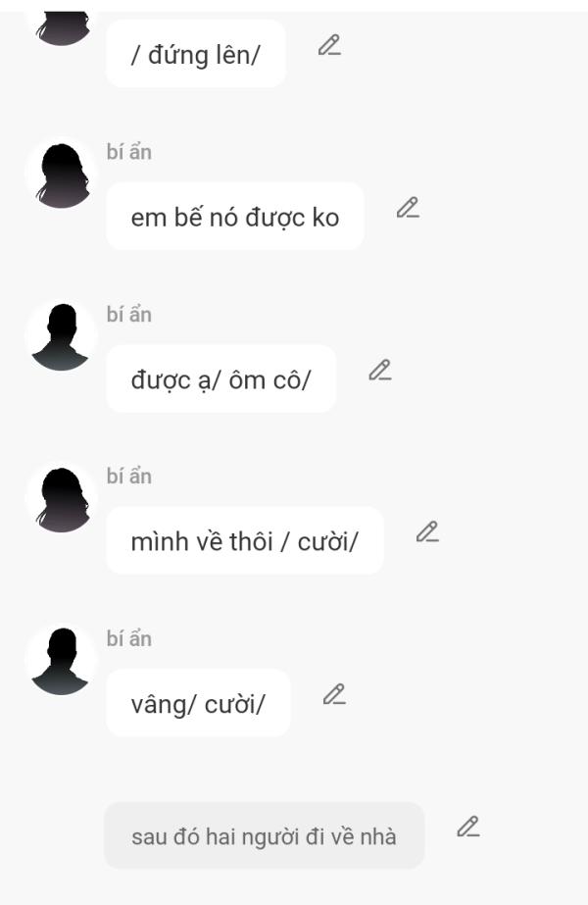Click "bí ẩn" name above "được ạ/ ôm cô/"

coord(129,315)
